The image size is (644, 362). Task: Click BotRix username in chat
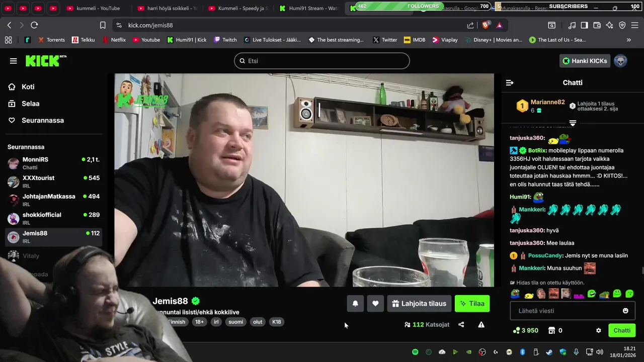[x=537, y=150]
